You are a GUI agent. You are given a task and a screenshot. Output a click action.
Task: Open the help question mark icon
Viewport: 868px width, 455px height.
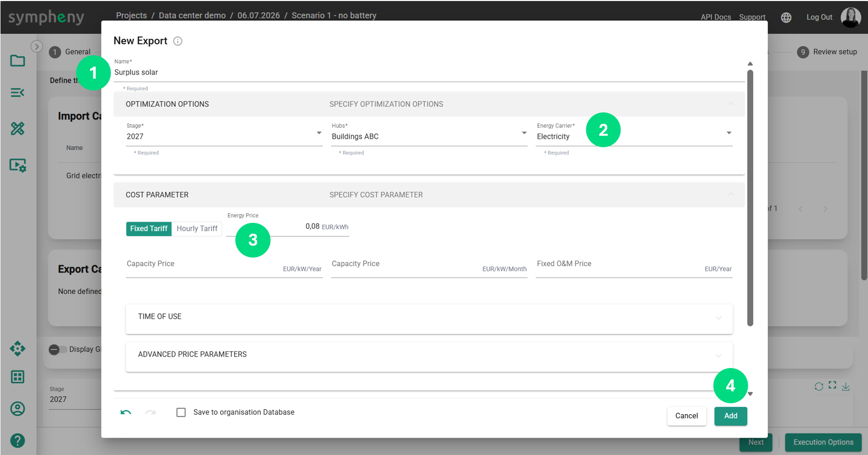(17, 441)
